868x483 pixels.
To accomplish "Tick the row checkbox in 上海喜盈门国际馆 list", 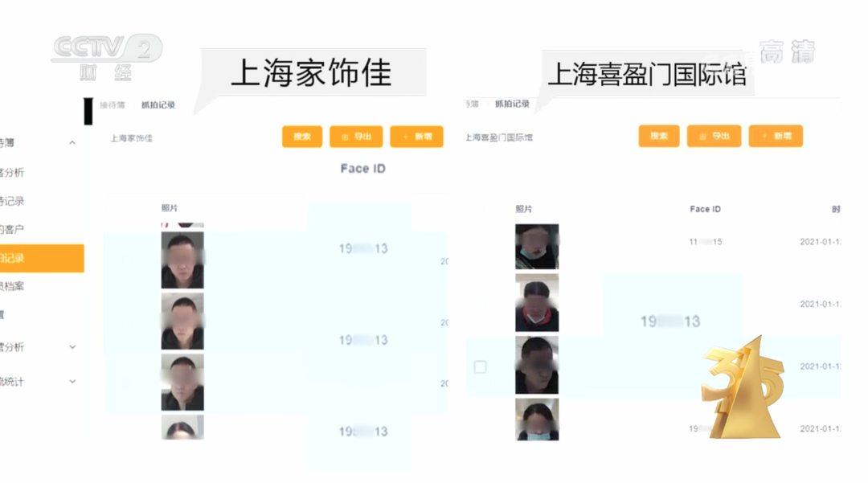I will click(481, 366).
